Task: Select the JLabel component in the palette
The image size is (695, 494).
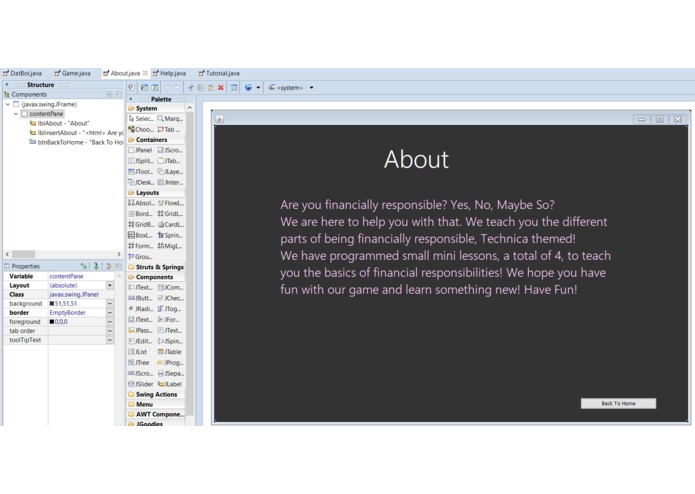Action: coord(170,384)
